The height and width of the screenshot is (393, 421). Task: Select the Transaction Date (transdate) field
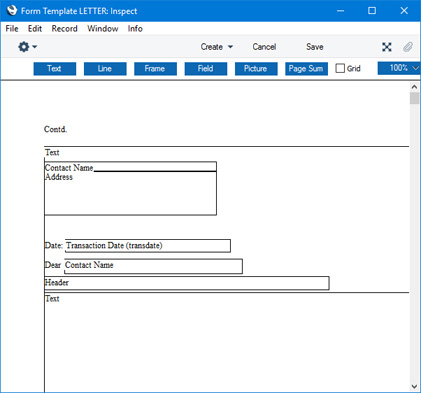click(148, 246)
